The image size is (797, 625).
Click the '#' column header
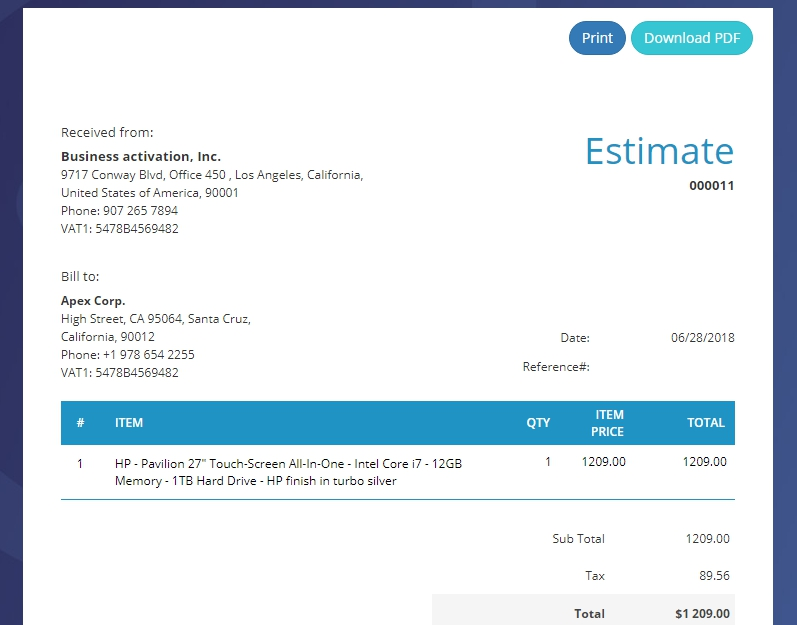click(80, 423)
